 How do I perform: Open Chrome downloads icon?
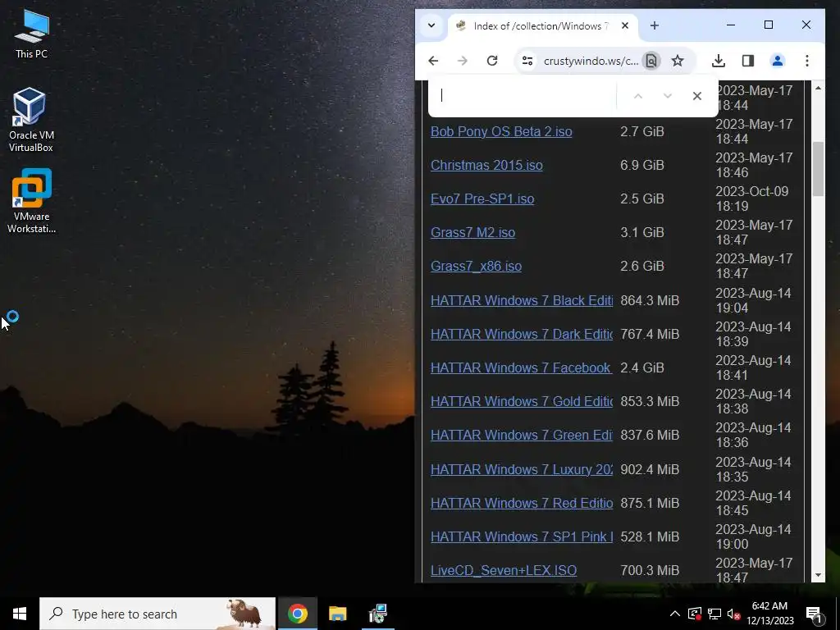(x=719, y=61)
